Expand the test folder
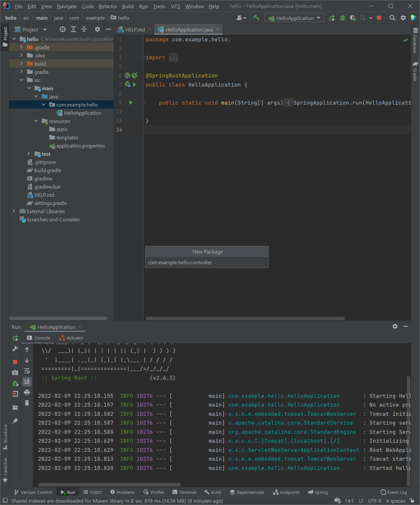The height and width of the screenshot is (505, 420). point(29,154)
